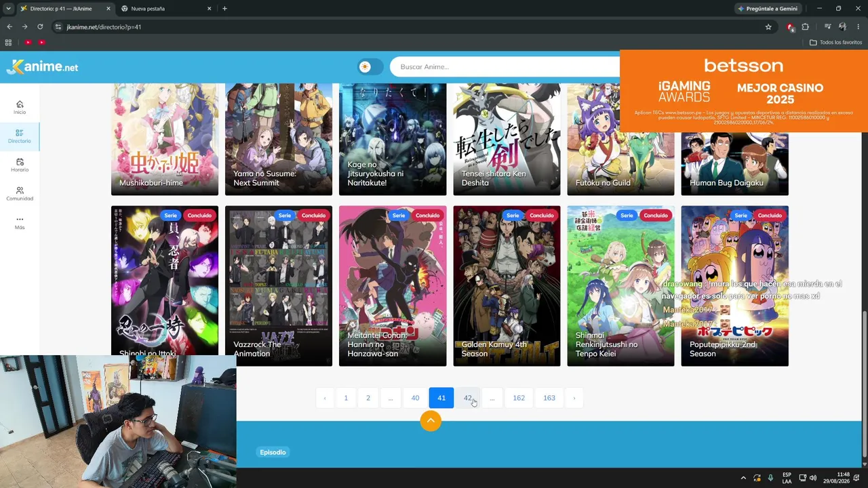Open the Horario schedule icon

click(x=20, y=165)
